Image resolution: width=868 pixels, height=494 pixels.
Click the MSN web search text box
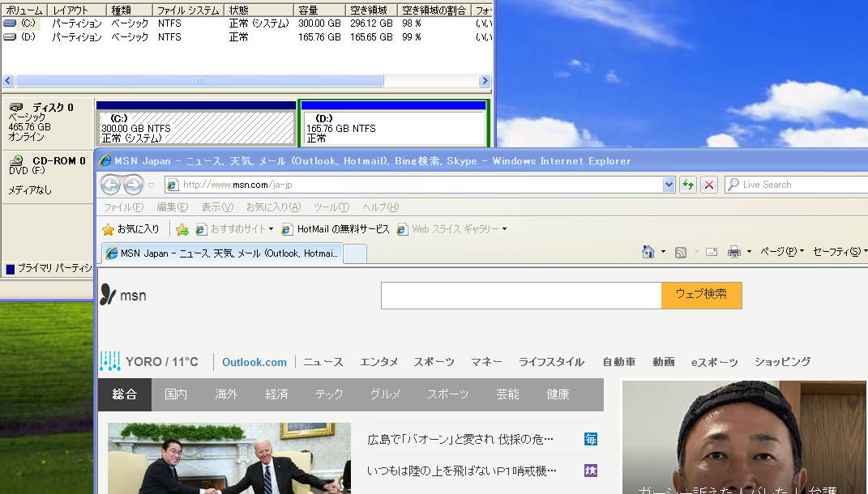[521, 296]
